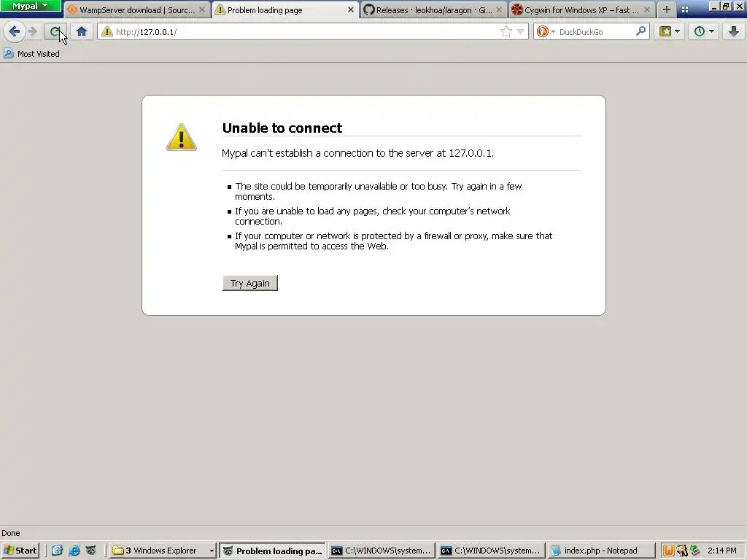The image size is (747, 560).
Task: Click the Forward arrow button
Action: tap(32, 32)
